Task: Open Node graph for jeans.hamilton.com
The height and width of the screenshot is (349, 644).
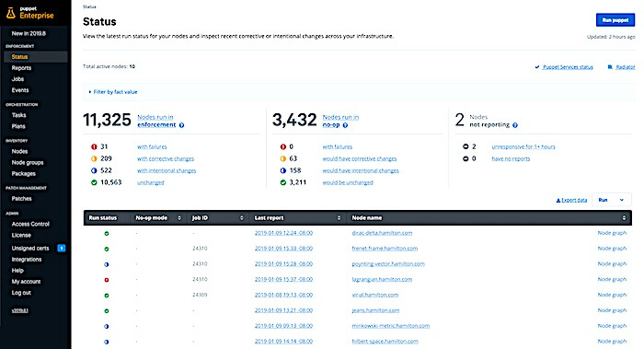Action: [612, 310]
